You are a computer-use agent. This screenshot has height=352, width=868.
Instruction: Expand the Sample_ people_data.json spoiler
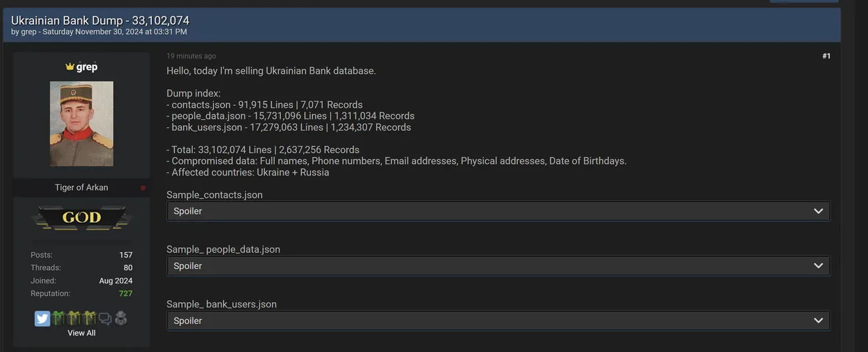(x=493, y=265)
